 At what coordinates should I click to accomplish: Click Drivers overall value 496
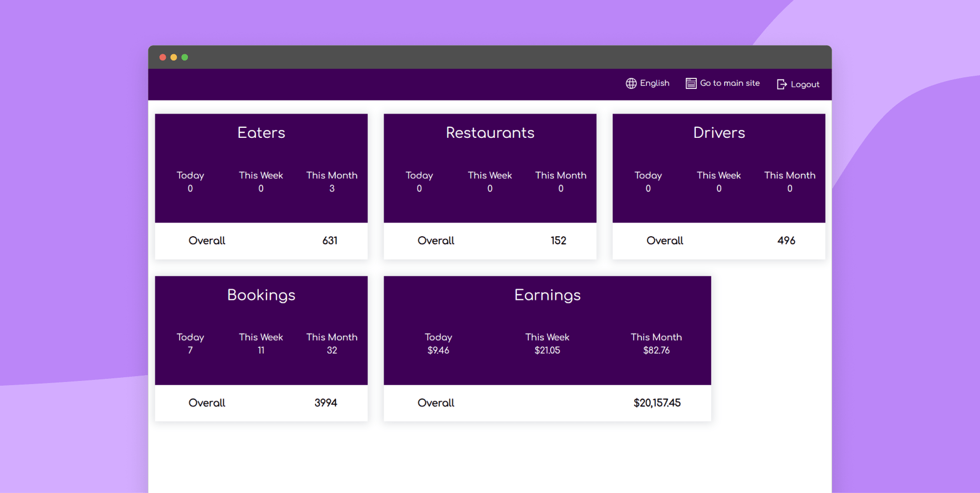coord(786,240)
